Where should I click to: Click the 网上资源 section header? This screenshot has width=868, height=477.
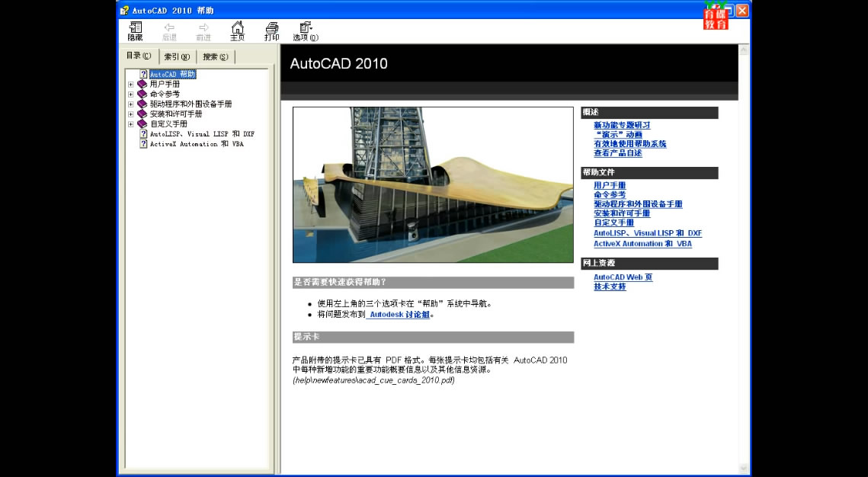pyautogui.click(x=649, y=264)
